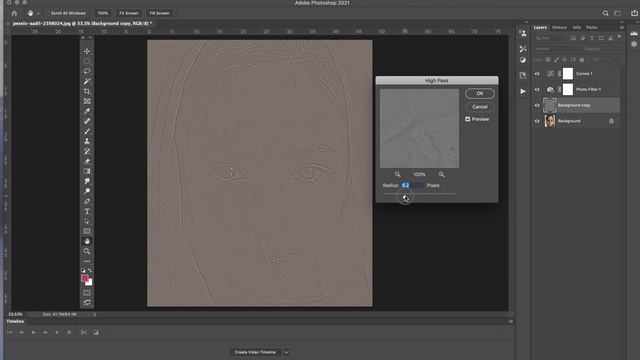Click the Background layer thumbnail
Image resolution: width=640 pixels, height=360 pixels.
550,121
